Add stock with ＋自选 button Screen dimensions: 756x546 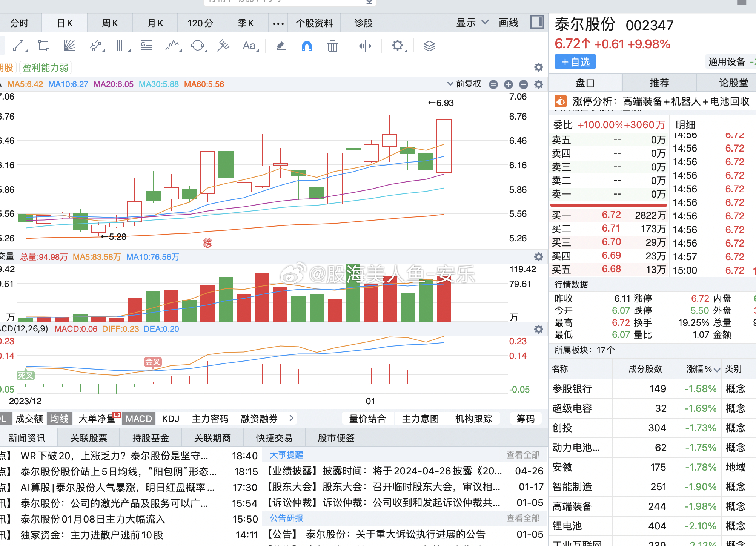575,62
